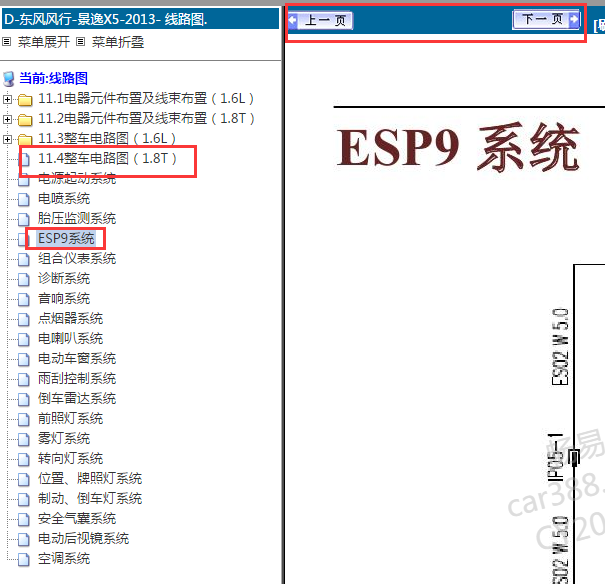Collapse all menus via 菜单折叠
Viewport: 605px width, 584px height.
(x=118, y=42)
